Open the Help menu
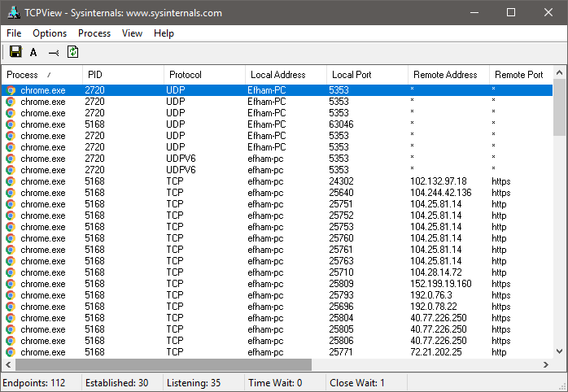The width and height of the screenshot is (568, 392). pyautogui.click(x=164, y=33)
